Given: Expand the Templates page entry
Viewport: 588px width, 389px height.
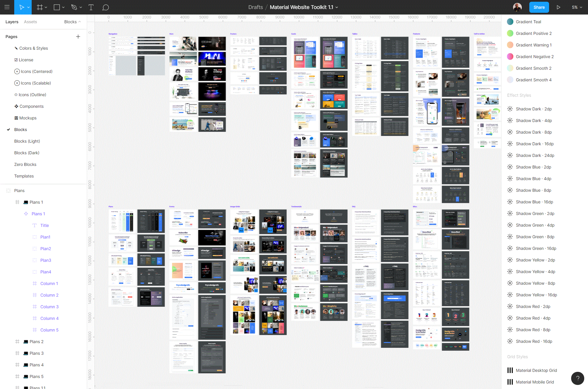Looking at the screenshot, I should tap(24, 176).
